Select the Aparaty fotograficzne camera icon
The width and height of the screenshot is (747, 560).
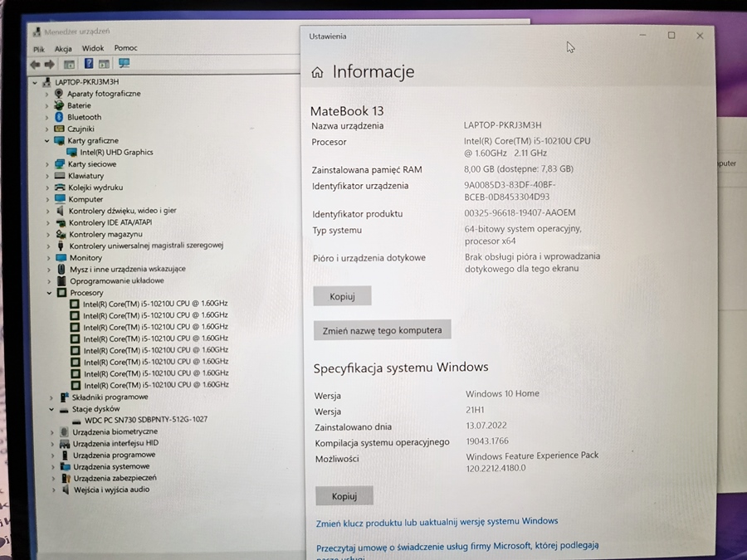point(59,93)
